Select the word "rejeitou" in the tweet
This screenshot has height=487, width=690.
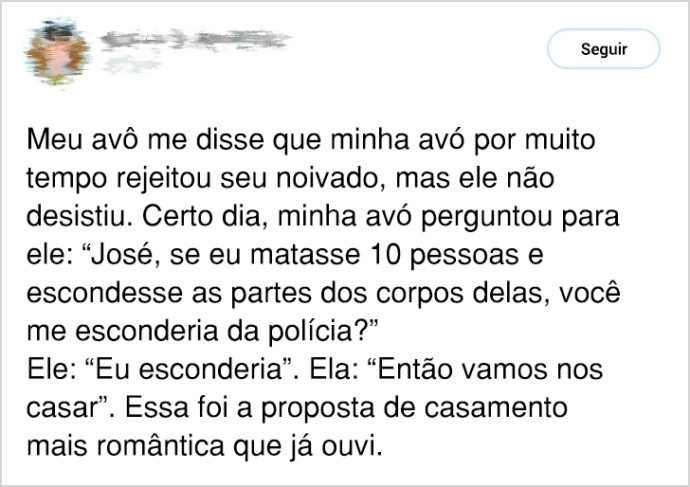tap(164, 179)
